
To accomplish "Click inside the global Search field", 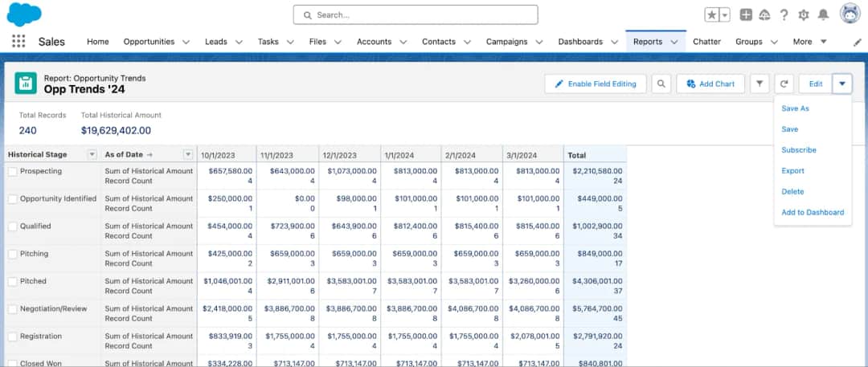I will point(416,15).
